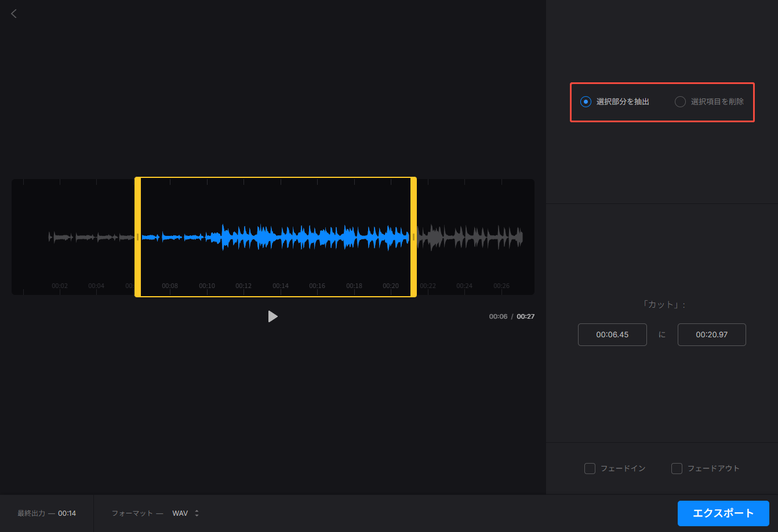Click the 00:27 total duration text

pos(526,316)
